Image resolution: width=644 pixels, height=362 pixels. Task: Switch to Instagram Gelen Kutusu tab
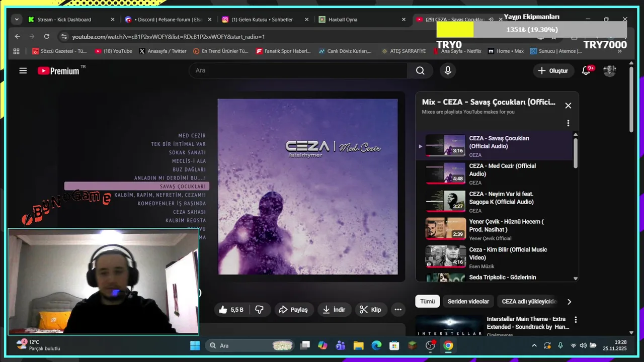pos(265,20)
